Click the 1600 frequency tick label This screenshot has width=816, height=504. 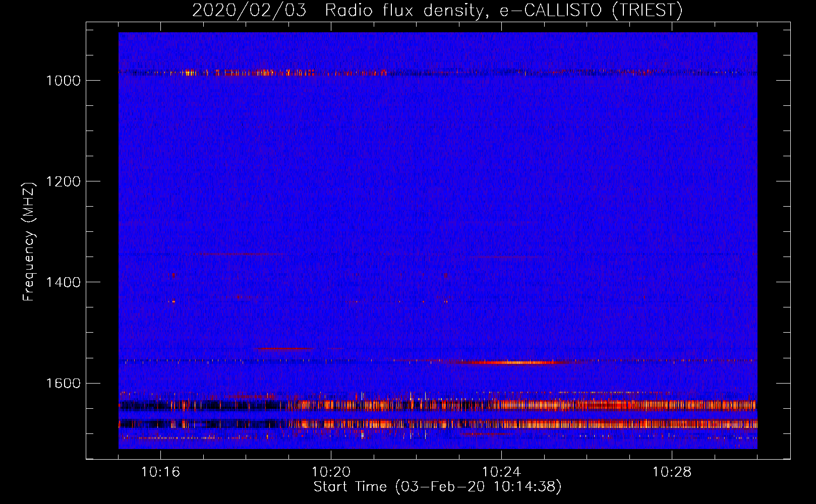[x=63, y=384]
